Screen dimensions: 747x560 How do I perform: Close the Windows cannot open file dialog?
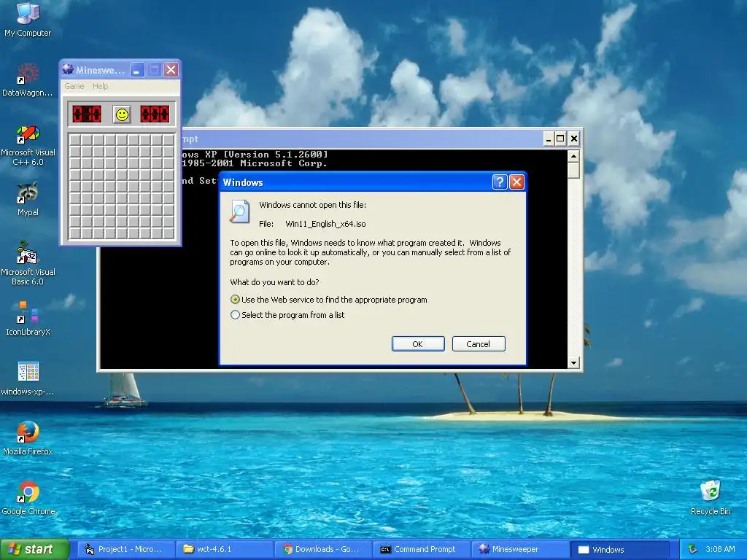click(516, 182)
